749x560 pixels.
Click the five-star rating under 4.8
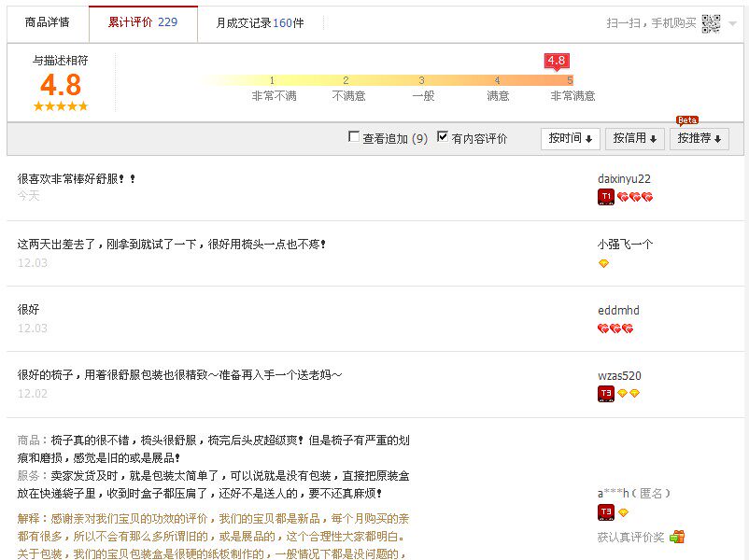coord(61,106)
